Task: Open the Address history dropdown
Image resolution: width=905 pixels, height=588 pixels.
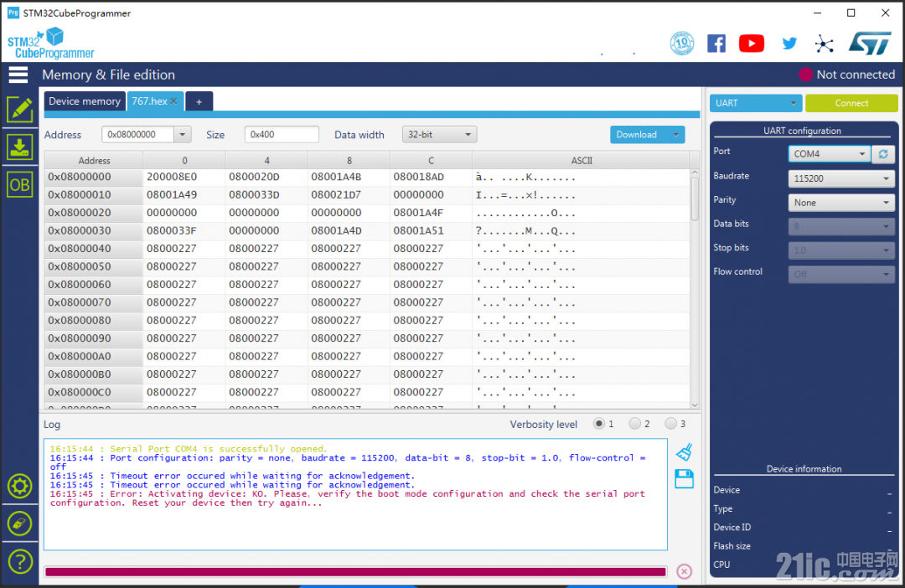Action: coord(183,135)
